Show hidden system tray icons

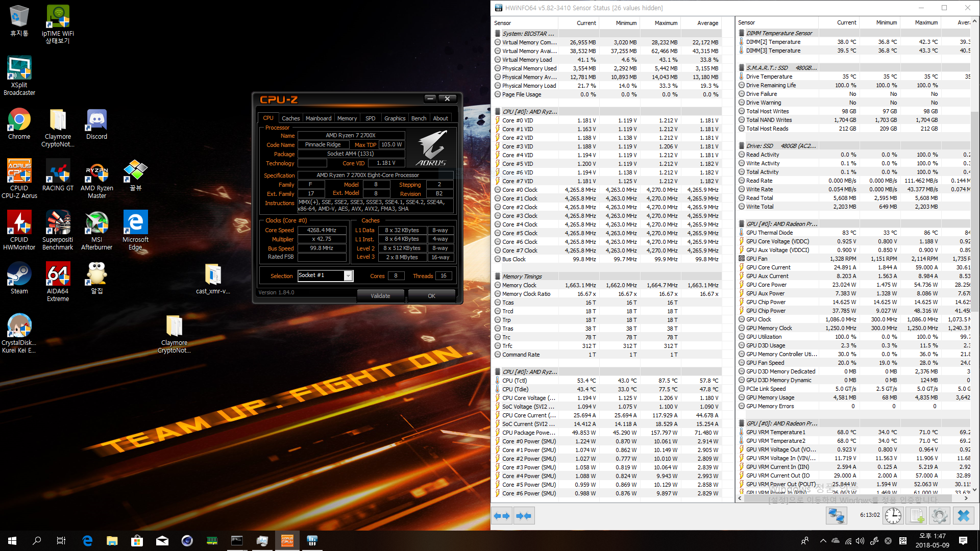823,540
